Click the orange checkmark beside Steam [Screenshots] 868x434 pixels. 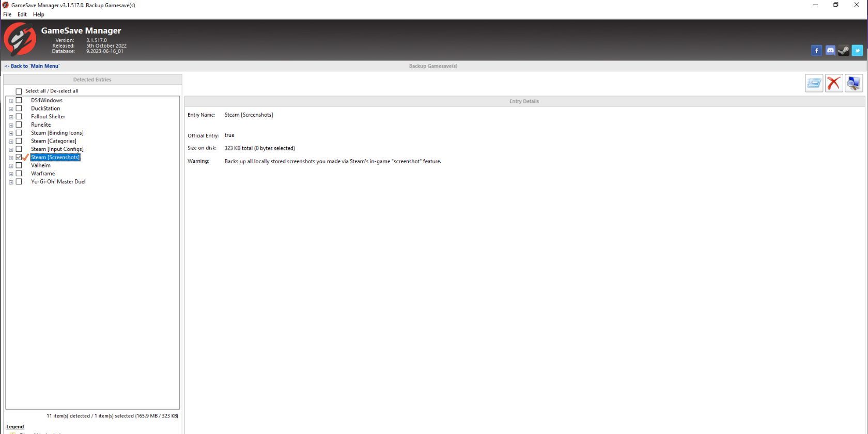click(x=25, y=157)
